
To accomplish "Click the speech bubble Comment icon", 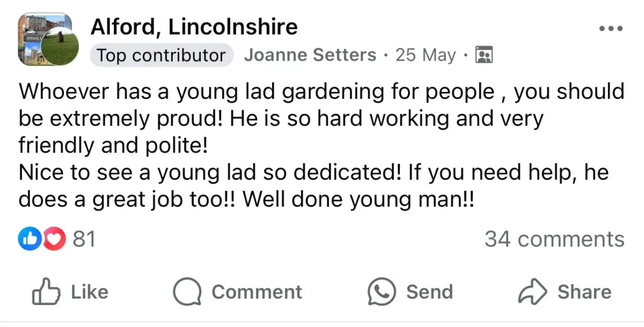I will 186,292.
